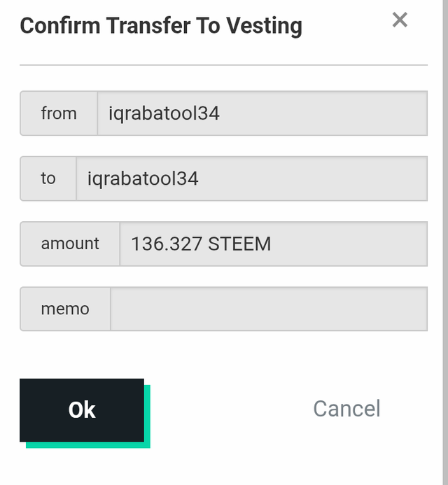The image size is (448, 485).
Task: Click the 136.327 value in the amount field
Action: 167,244
